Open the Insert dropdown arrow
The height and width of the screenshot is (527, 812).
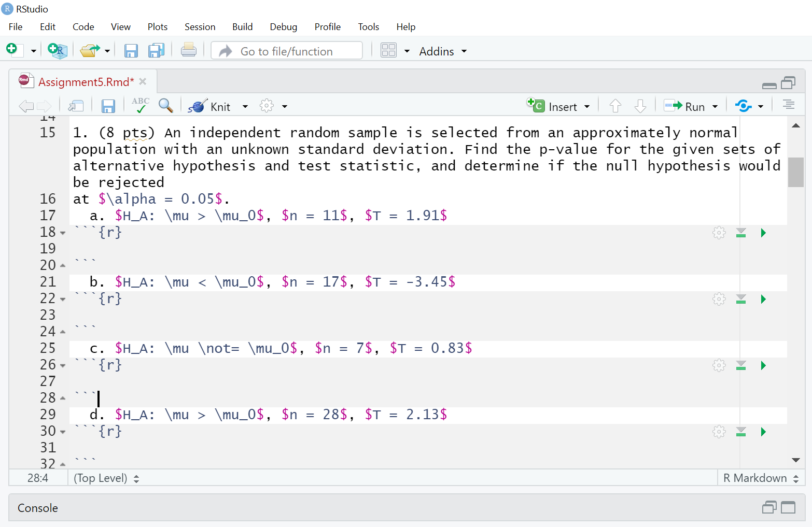(587, 107)
